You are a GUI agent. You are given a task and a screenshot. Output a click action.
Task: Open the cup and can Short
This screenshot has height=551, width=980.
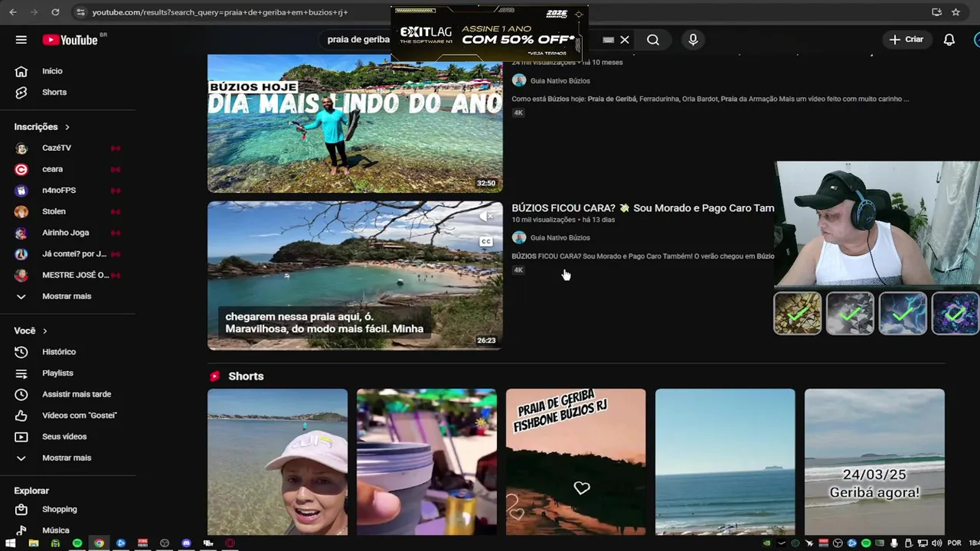tap(426, 461)
